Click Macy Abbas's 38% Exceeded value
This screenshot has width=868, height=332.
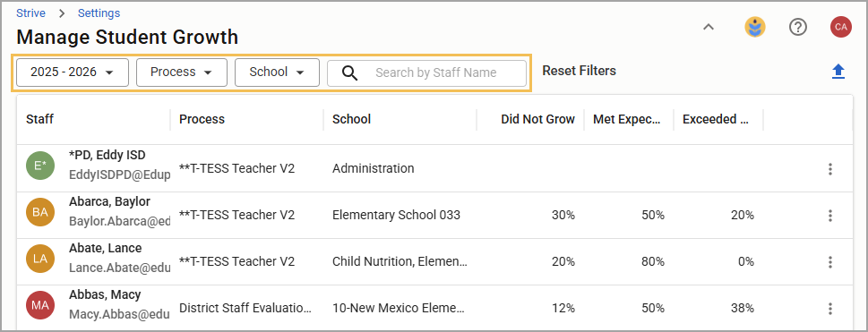click(743, 308)
